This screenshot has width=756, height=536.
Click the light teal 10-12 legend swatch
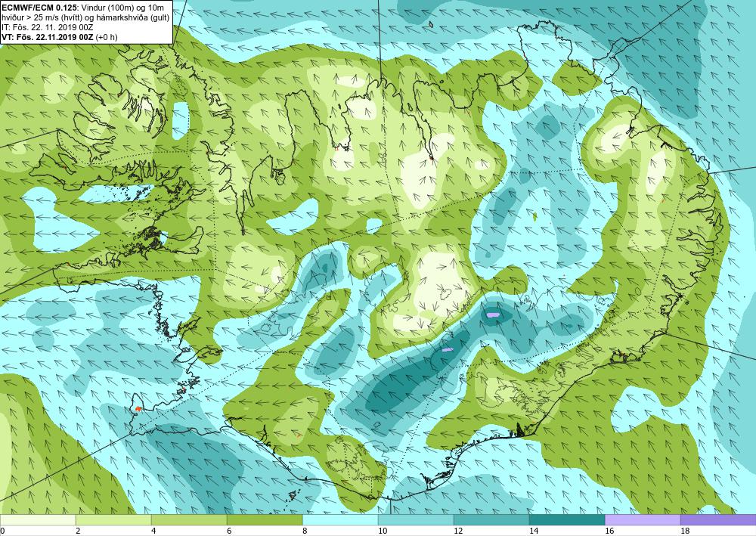(416, 519)
